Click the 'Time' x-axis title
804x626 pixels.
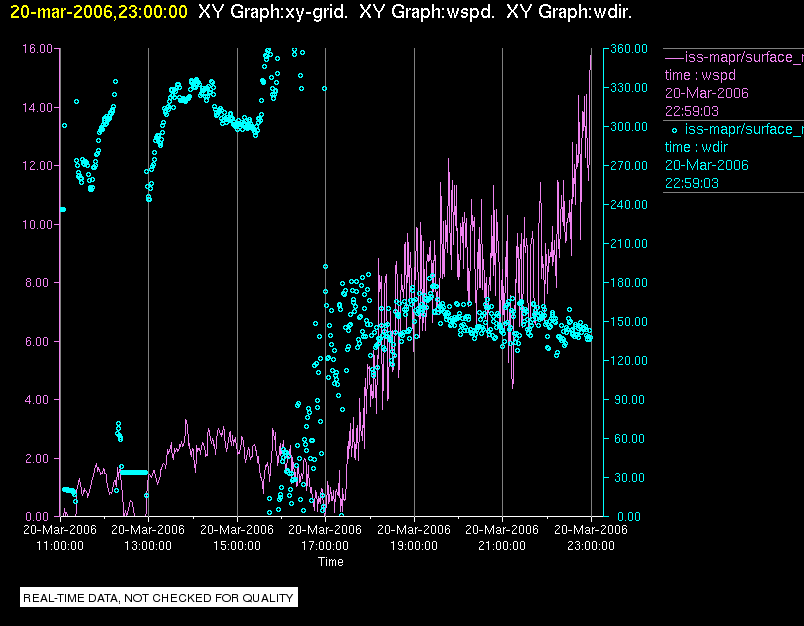[331, 562]
